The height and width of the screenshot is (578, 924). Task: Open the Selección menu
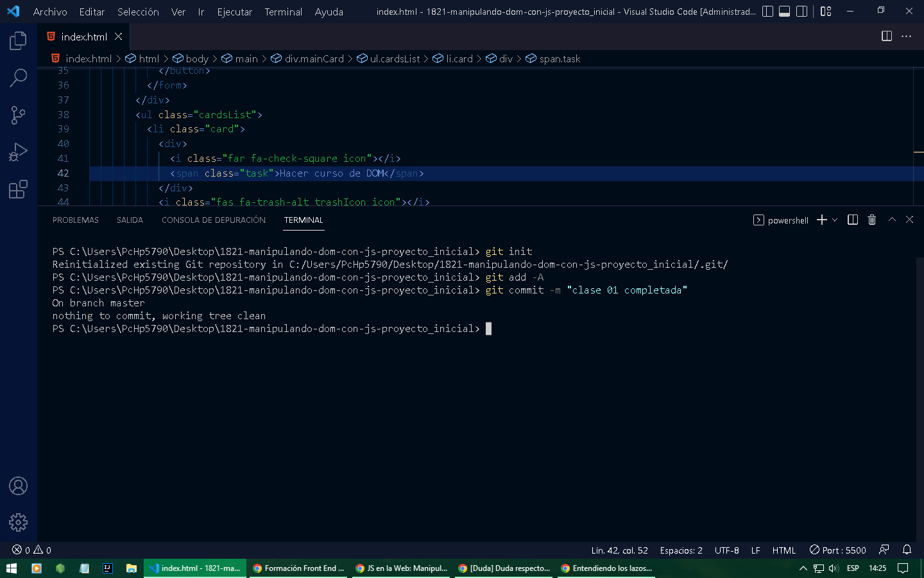[x=138, y=12]
